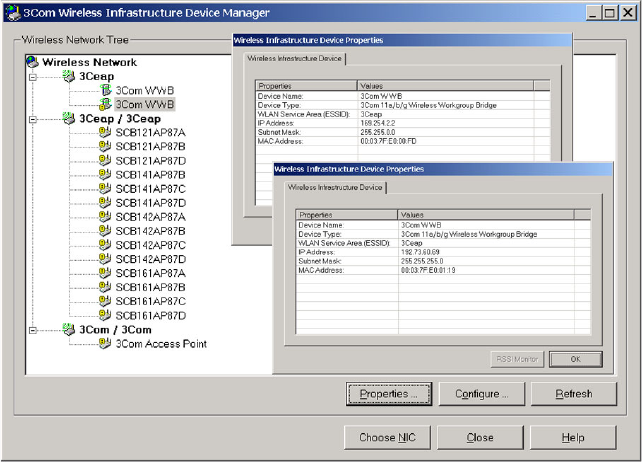The height and width of the screenshot is (462, 642).
Task: Click the front dialog's Subnet Mask label
Action: click(x=320, y=261)
